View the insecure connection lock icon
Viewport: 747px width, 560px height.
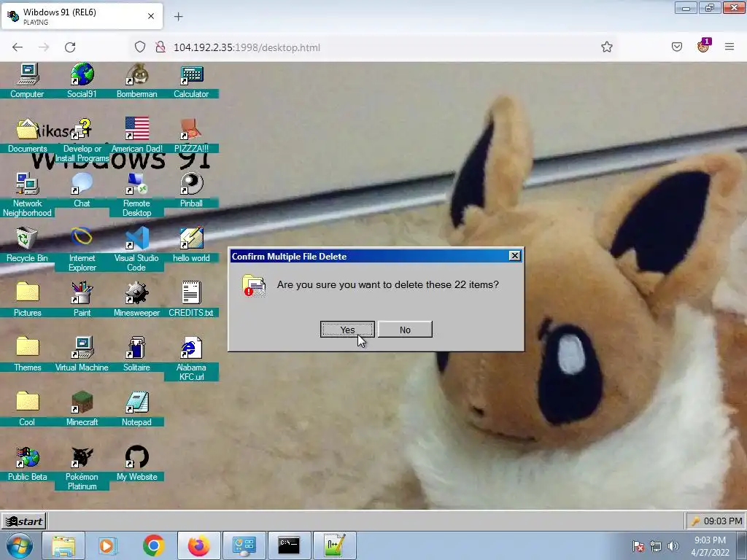(160, 47)
